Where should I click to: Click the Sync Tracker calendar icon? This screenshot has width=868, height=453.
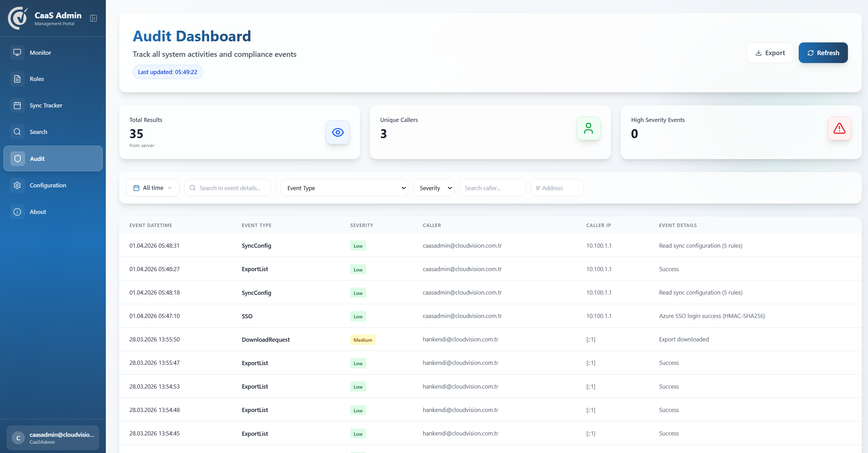(17, 105)
